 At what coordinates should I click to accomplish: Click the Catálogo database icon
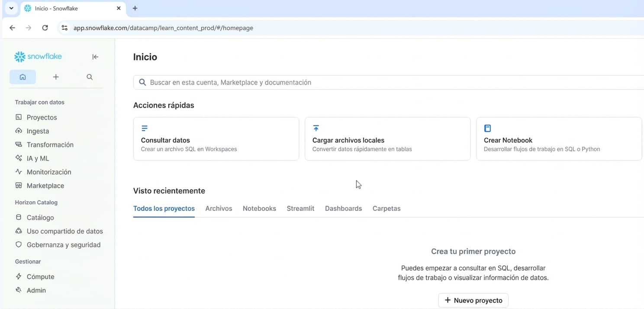pos(19,217)
